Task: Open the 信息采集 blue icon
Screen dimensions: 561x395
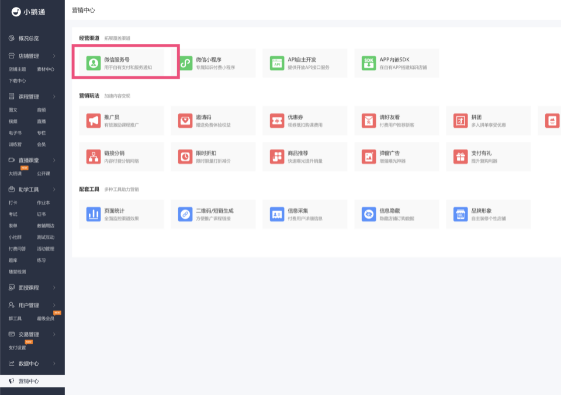Action: [277, 214]
